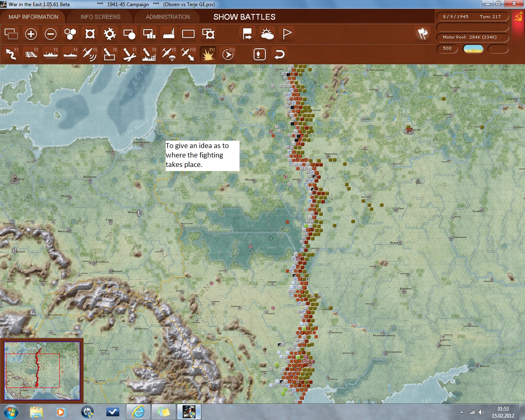525x420 pixels.
Task: Click the pennant flag icon
Action: 287,34
